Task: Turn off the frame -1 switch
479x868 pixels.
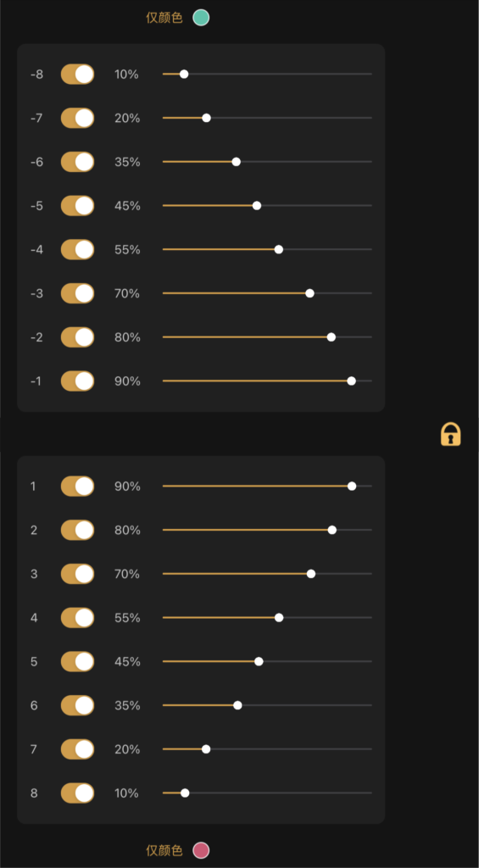Action: [77, 381]
